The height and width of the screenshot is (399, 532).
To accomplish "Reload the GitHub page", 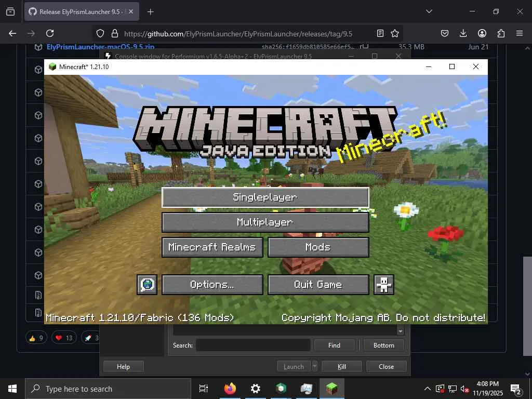I will pyautogui.click(x=50, y=33).
